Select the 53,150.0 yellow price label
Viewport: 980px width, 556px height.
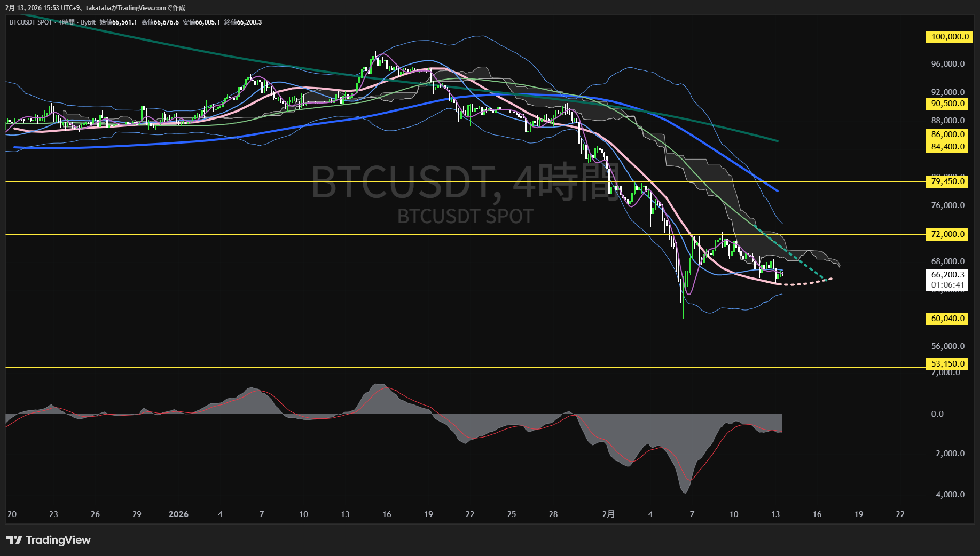coord(947,364)
